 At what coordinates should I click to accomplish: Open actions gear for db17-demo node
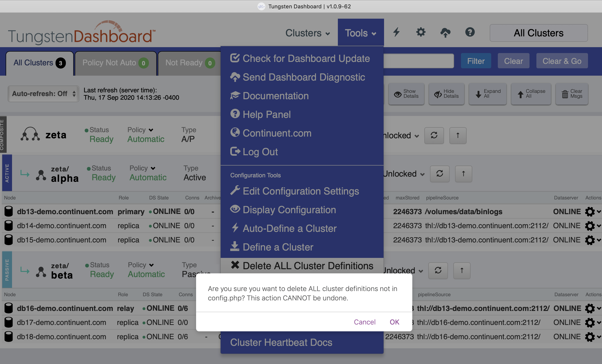592,322
